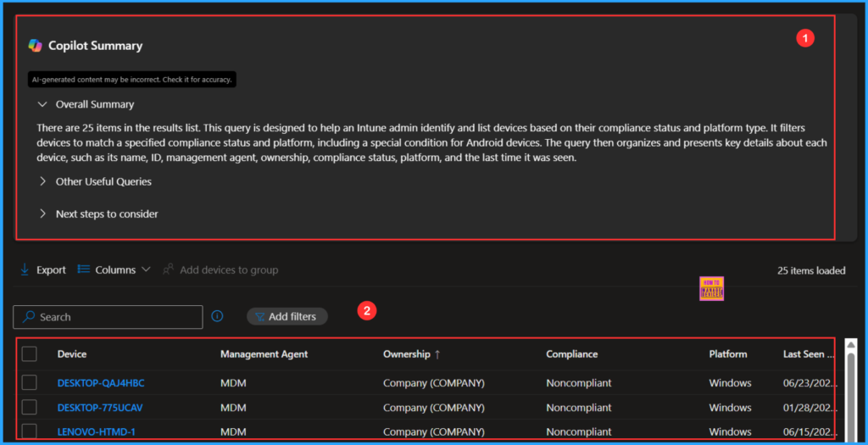This screenshot has width=868, height=445.
Task: Sort by the Platform column header
Action: (728, 354)
